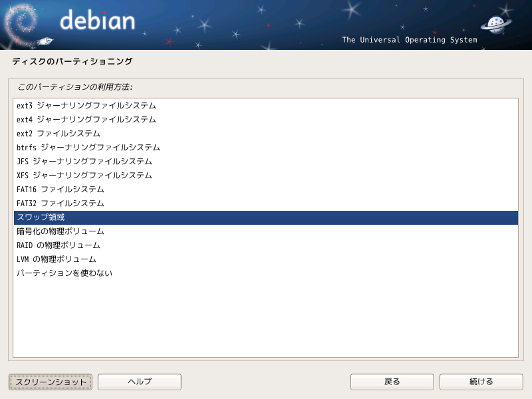The image size is (532, 399).
Task: Select ext4 ジャーナリングファイルシステム option
Action: coord(265,120)
